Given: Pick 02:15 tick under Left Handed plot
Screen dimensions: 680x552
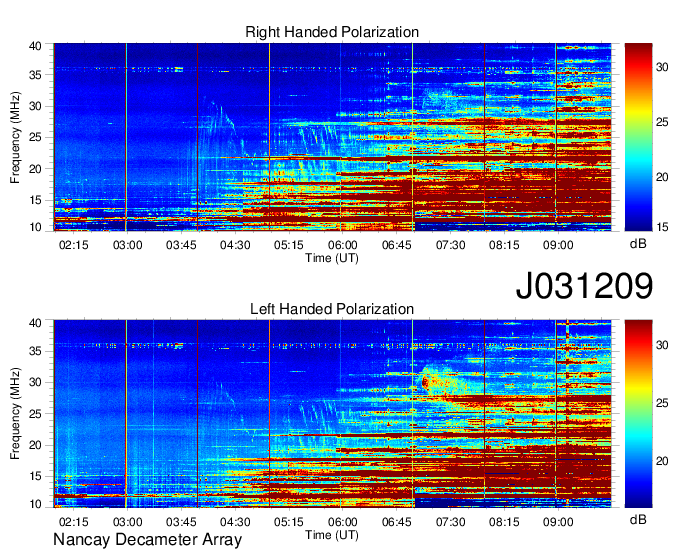Looking at the screenshot, I should click(x=74, y=522).
